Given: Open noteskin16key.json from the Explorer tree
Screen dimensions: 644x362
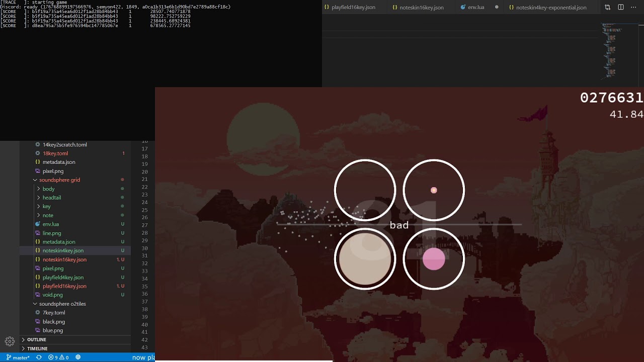Looking at the screenshot, I should 75,260.
